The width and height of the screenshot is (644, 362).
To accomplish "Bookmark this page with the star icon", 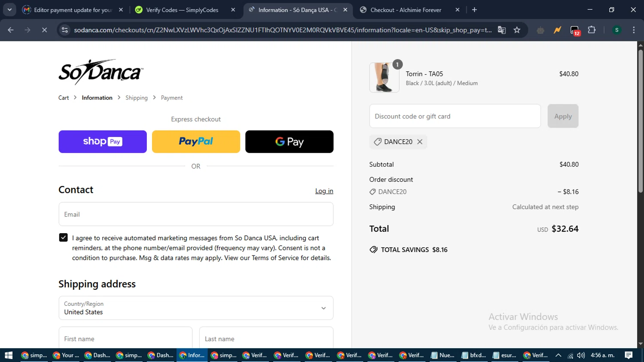I will (x=517, y=30).
